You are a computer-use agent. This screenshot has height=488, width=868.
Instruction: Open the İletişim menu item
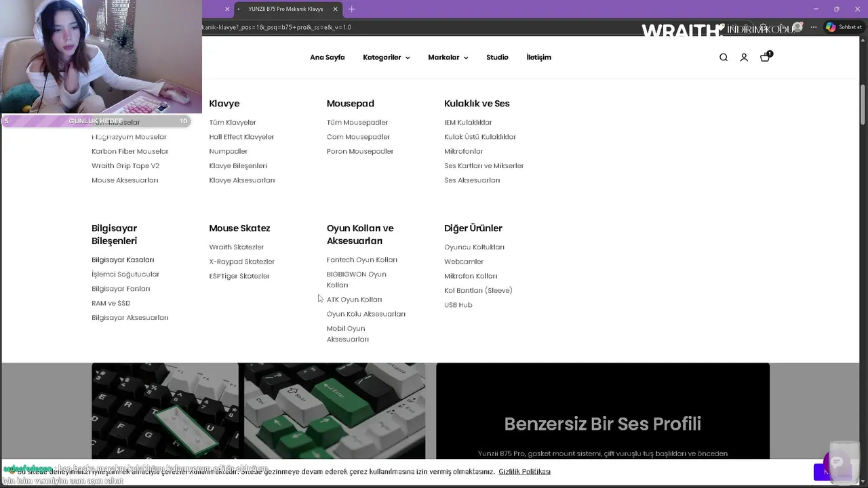pyautogui.click(x=538, y=58)
